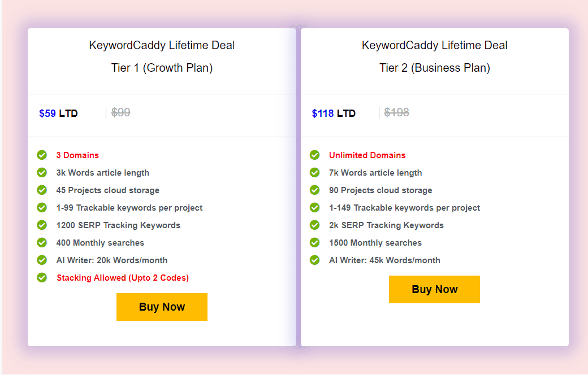Click checkmark icon for 45 Projects cloud storage
The image size is (588, 375).
coord(41,190)
